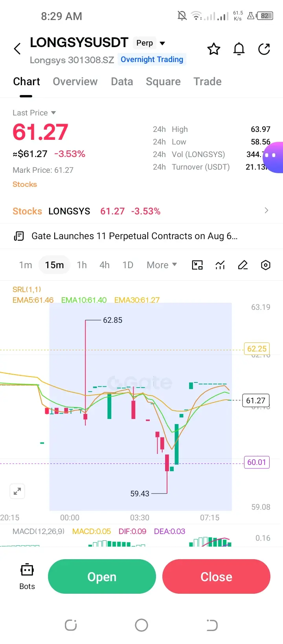The width and height of the screenshot is (283, 644).
Task: Tap the EMA10:61.40 indicator value
Action: [84, 300]
